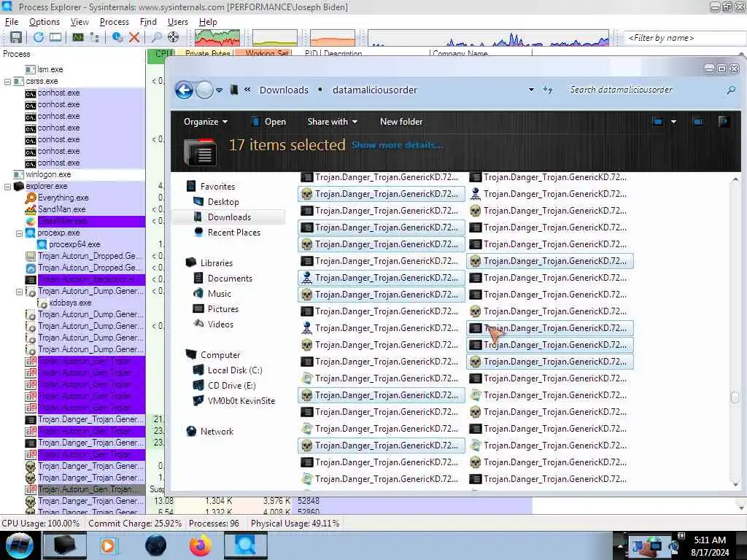The width and height of the screenshot is (747, 560).
Task: Click the CPU usage history graph
Action: click(x=217, y=38)
